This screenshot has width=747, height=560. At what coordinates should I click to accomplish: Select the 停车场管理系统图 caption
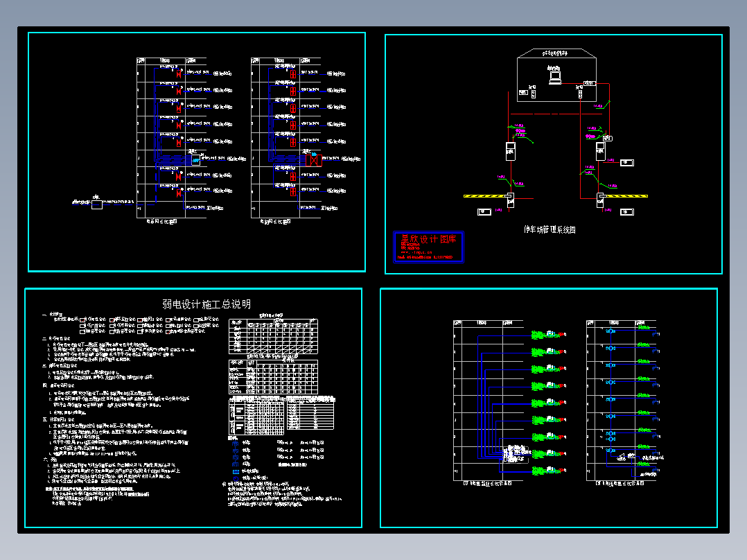[x=550, y=229]
